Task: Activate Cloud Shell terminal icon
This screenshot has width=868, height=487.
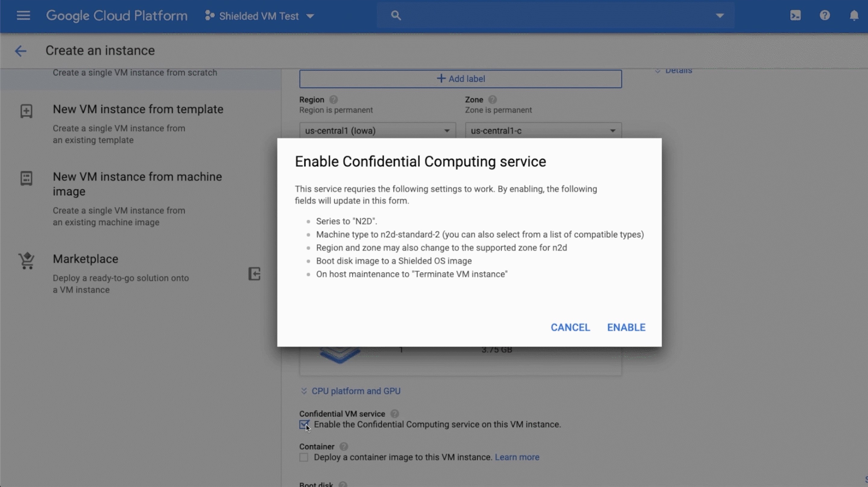Action: click(x=795, y=15)
